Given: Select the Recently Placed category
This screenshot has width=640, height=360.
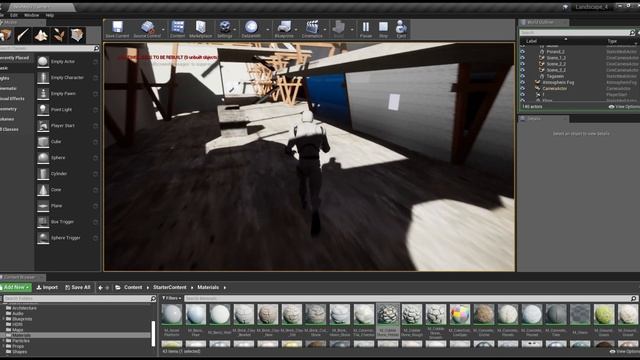Looking at the screenshot, I should click(15, 58).
